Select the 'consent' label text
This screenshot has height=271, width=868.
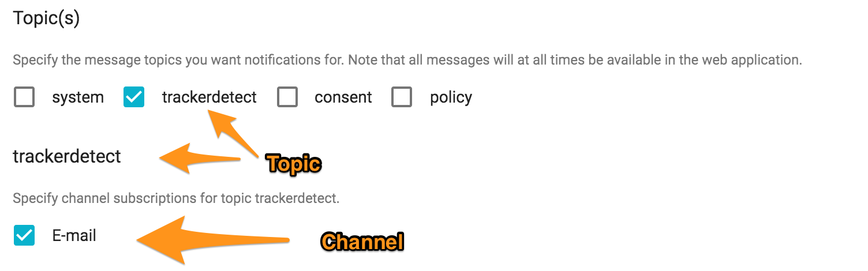pos(343,97)
